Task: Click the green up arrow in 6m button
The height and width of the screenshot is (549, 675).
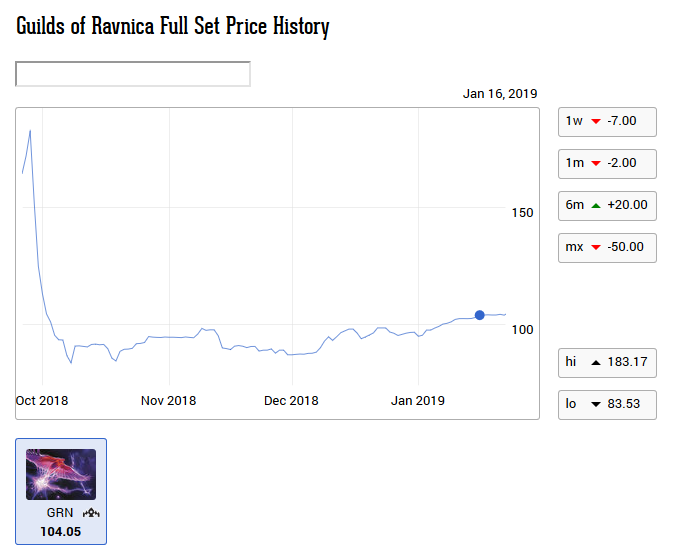Action: pyautogui.click(x=595, y=205)
